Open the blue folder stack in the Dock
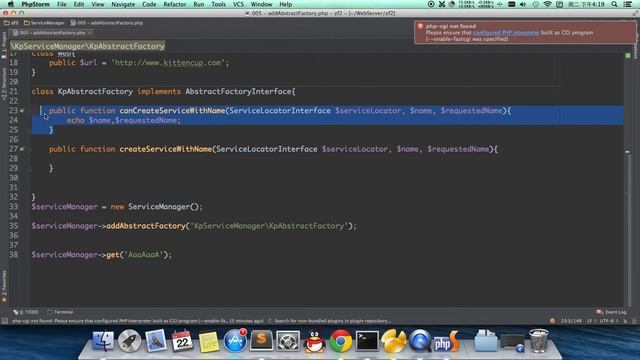This screenshot has height=360, width=640. (x=486, y=341)
